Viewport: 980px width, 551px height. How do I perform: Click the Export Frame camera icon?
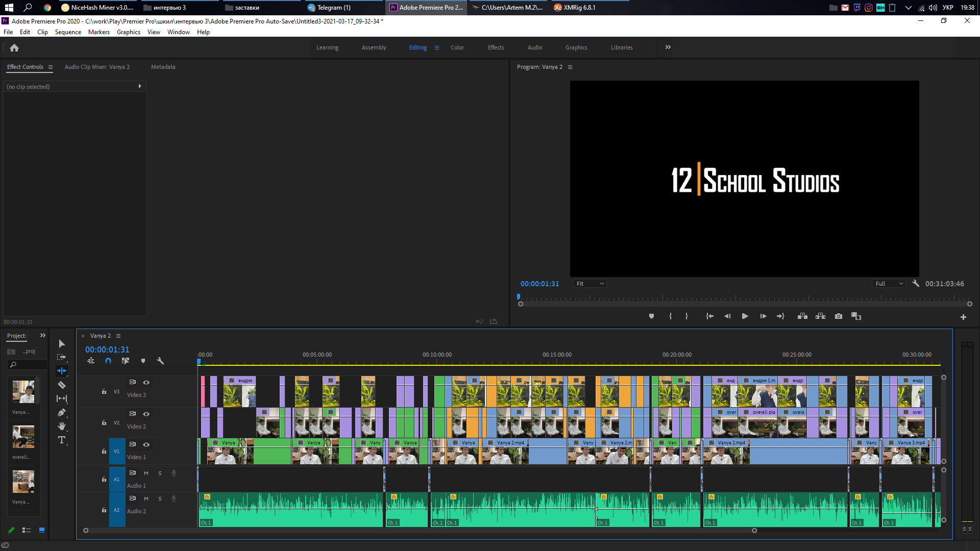click(838, 316)
